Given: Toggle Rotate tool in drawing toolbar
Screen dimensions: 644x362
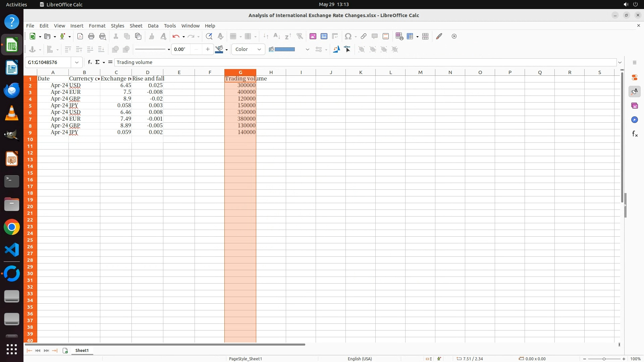Looking at the screenshot, I should click(x=336, y=49).
